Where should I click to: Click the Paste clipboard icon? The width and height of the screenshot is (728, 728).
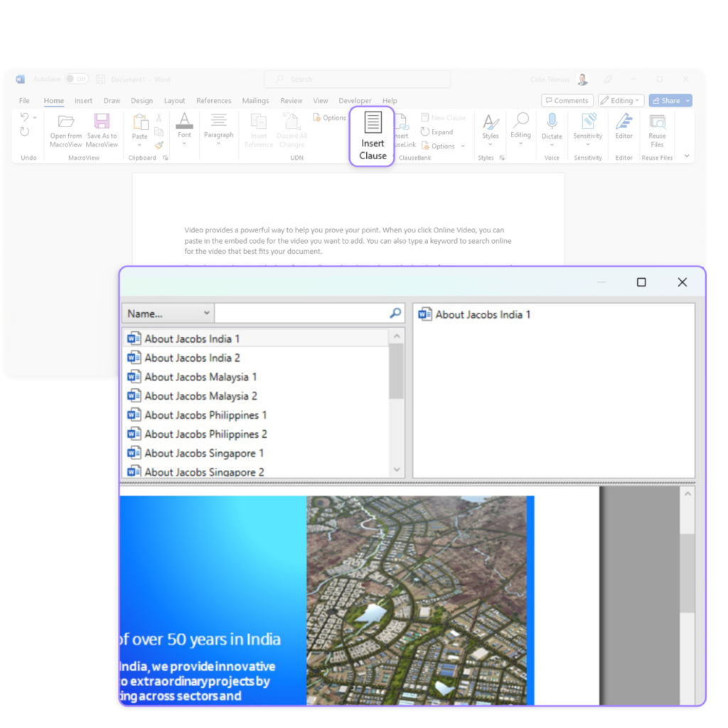point(140,122)
